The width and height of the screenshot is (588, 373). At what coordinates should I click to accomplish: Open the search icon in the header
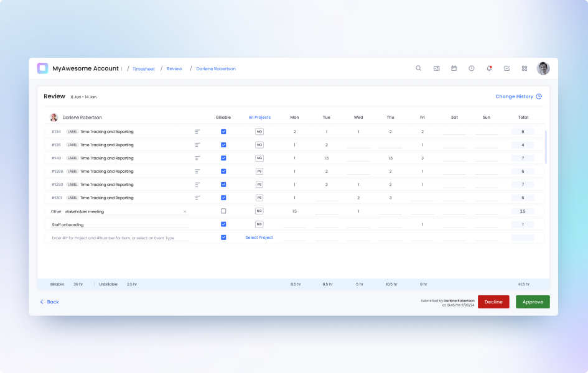coord(419,68)
